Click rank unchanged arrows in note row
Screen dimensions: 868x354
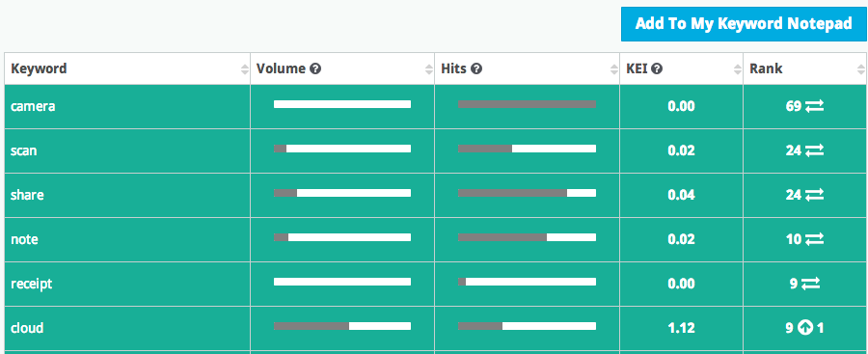pyautogui.click(x=814, y=239)
